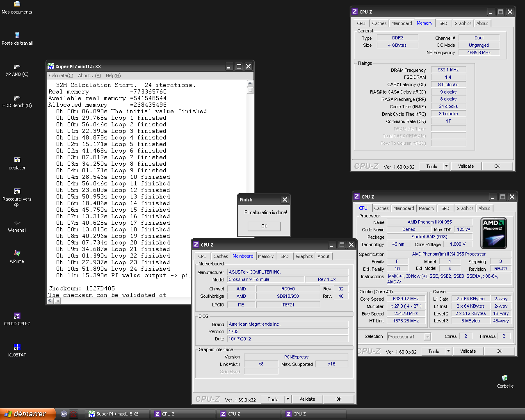The width and height of the screenshot is (525, 420).
Task: Click OK in Mainboard CPU-Z window
Action: [x=338, y=399]
